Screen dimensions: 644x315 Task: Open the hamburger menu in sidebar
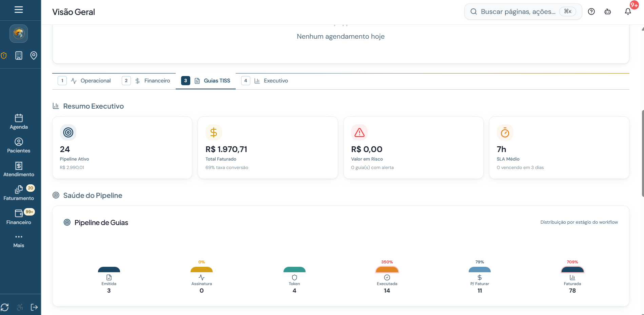pyautogui.click(x=19, y=10)
